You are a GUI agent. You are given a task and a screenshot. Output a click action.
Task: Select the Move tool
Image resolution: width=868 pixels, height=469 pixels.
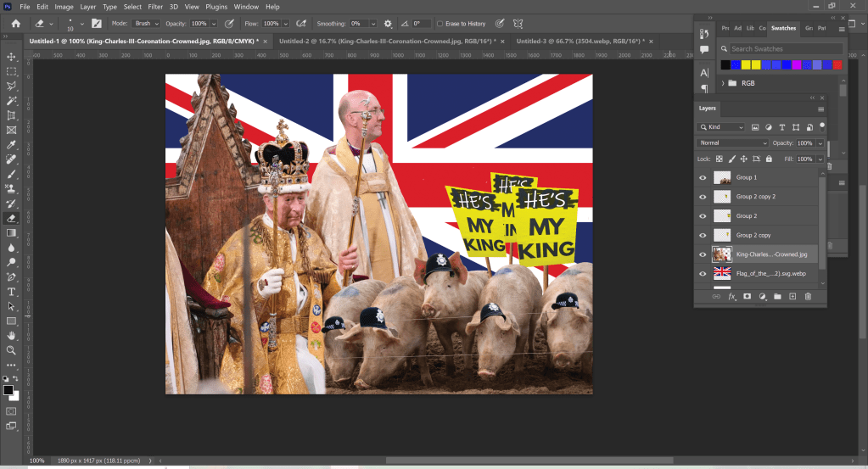pos(12,57)
